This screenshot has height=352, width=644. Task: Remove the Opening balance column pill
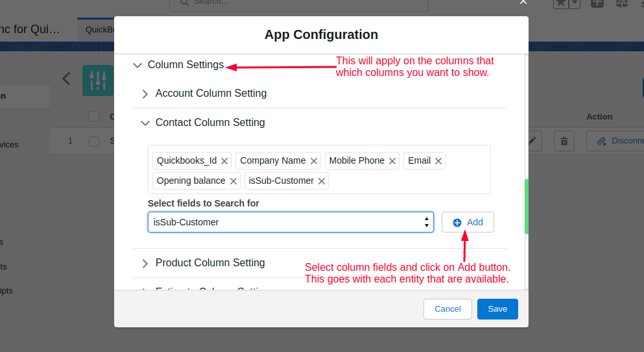(233, 181)
